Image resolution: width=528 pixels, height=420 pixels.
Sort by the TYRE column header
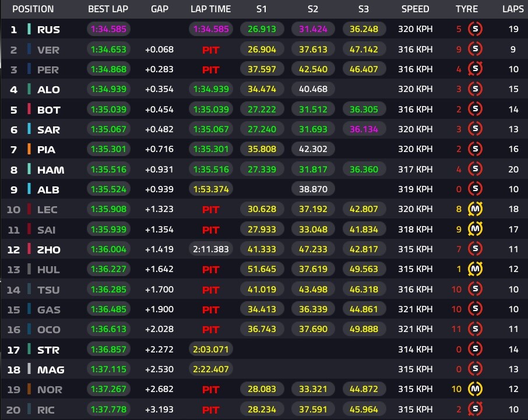tap(467, 9)
